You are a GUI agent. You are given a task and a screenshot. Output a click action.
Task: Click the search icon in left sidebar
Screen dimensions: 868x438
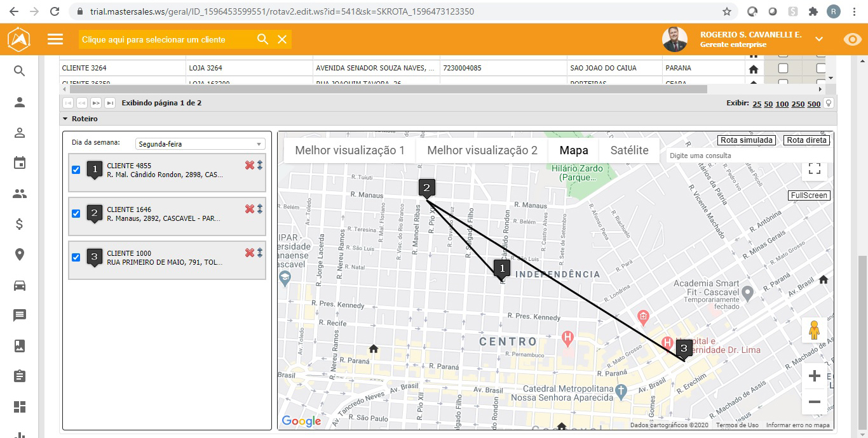coord(20,71)
